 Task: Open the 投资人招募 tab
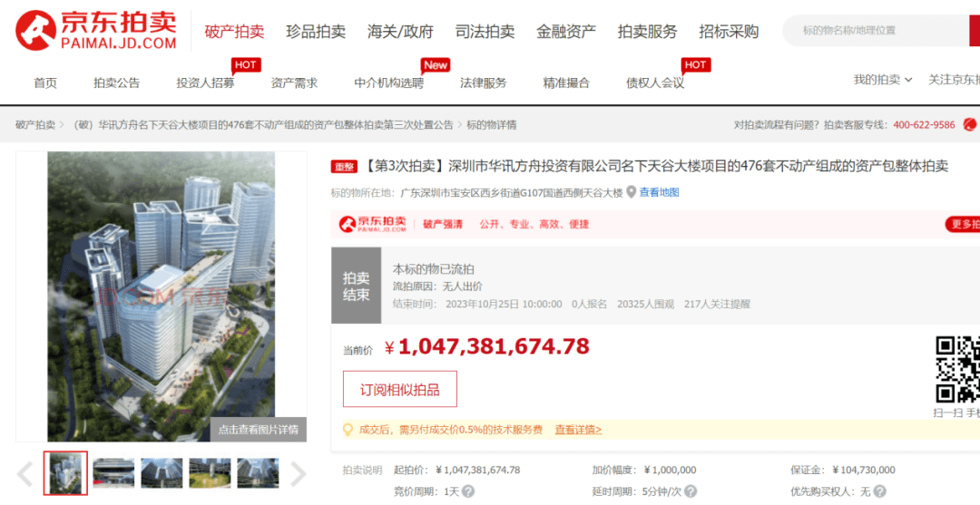206,83
